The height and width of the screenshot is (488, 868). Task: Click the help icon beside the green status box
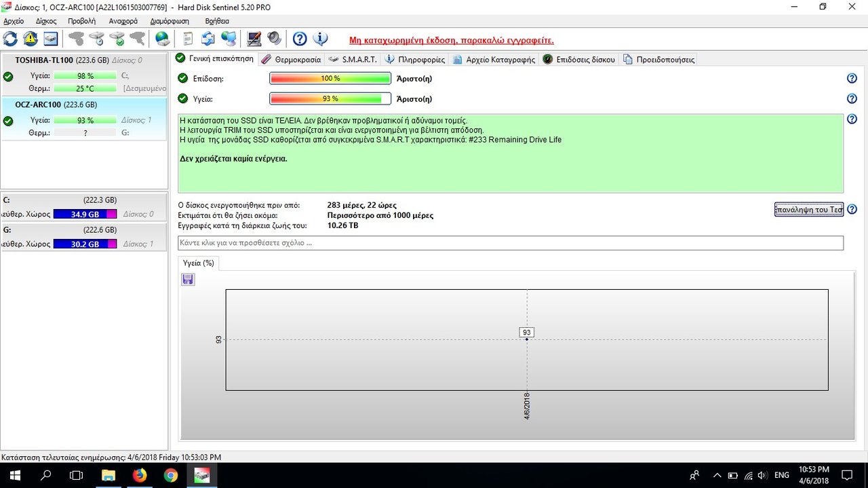click(x=852, y=119)
